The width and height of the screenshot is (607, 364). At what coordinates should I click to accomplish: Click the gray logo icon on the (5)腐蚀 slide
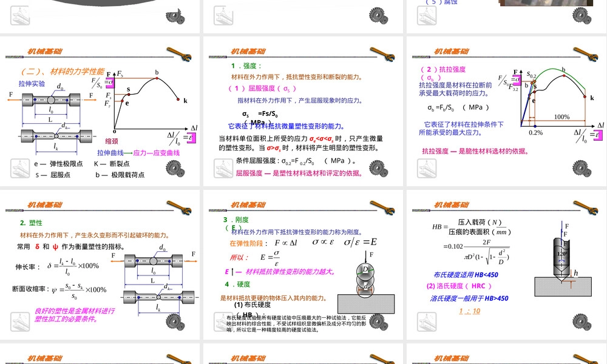click(427, 16)
